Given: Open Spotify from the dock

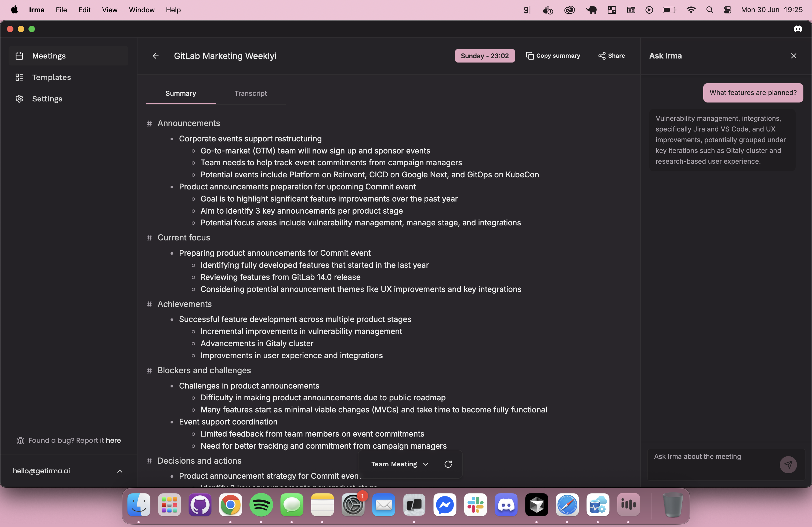Looking at the screenshot, I should coord(261,504).
